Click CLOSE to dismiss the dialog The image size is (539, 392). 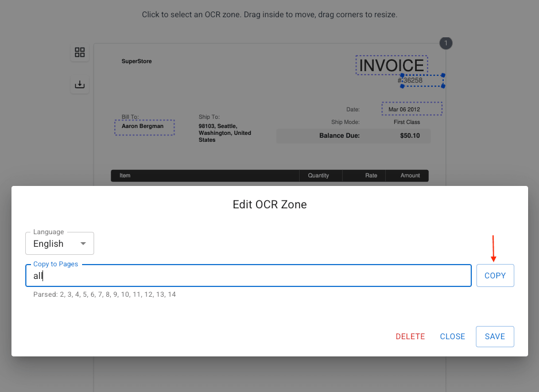[x=452, y=337]
